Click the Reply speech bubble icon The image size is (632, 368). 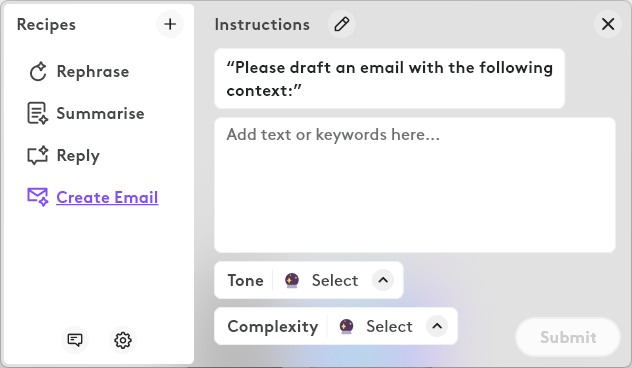37,156
